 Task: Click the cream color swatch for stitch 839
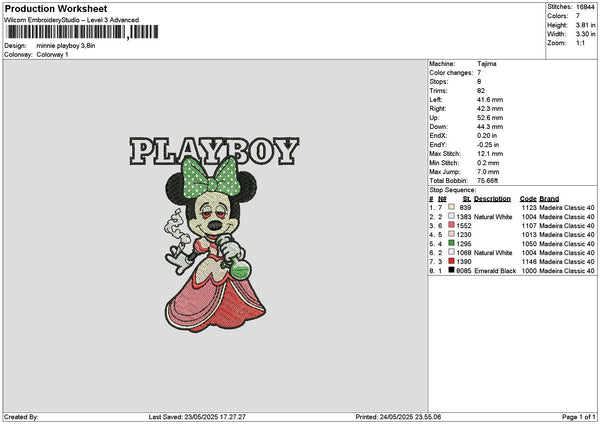pos(452,207)
